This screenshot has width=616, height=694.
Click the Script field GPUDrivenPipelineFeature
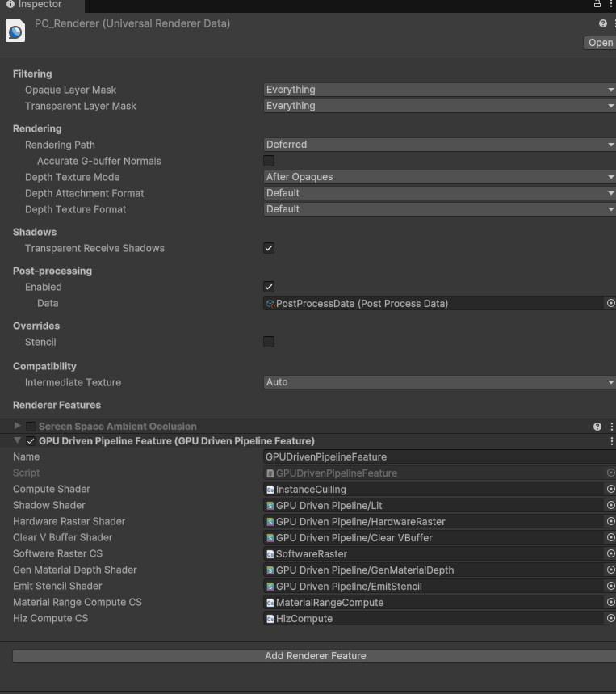pos(434,473)
